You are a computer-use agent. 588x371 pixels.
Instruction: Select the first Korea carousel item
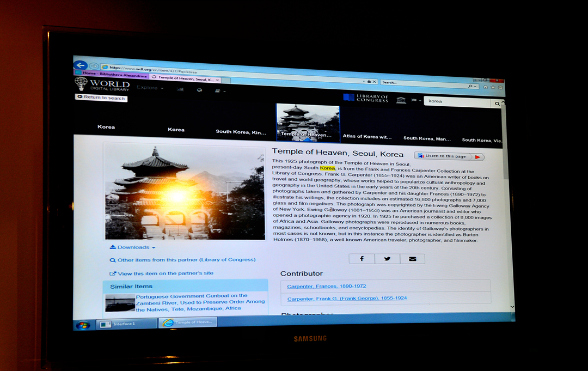[x=106, y=127]
